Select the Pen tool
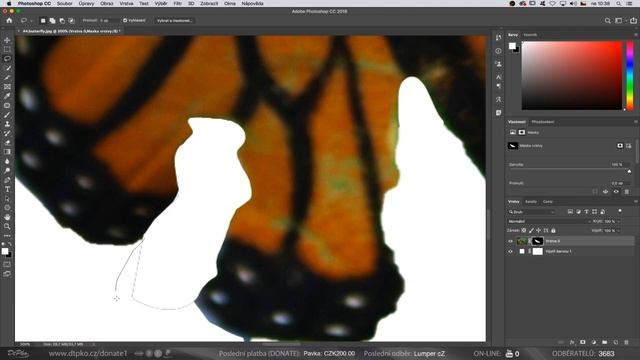This screenshot has width=640, height=360. pos(7,180)
